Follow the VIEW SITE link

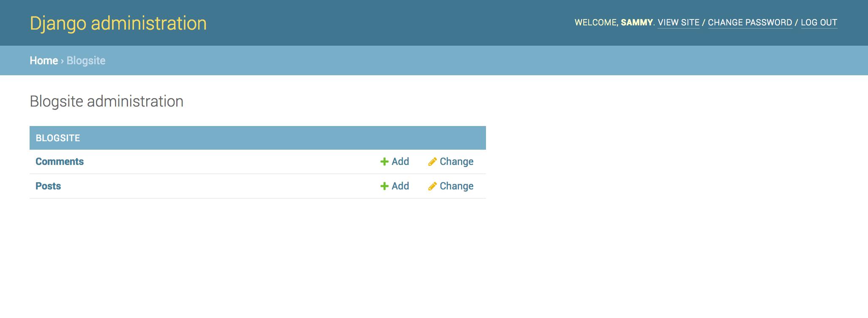678,22
